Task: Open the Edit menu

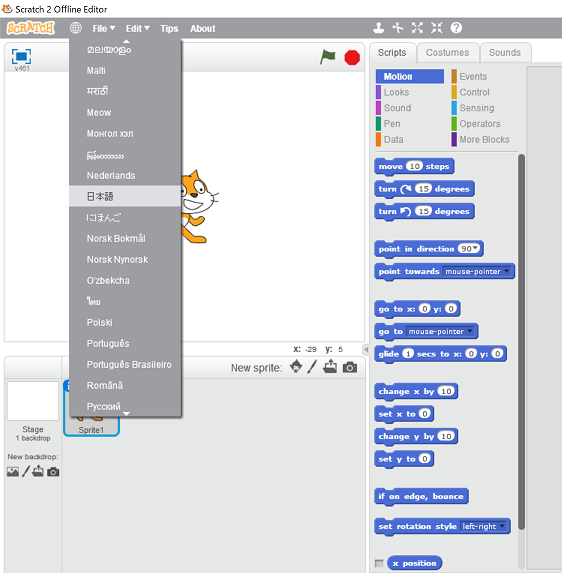Action: click(137, 29)
